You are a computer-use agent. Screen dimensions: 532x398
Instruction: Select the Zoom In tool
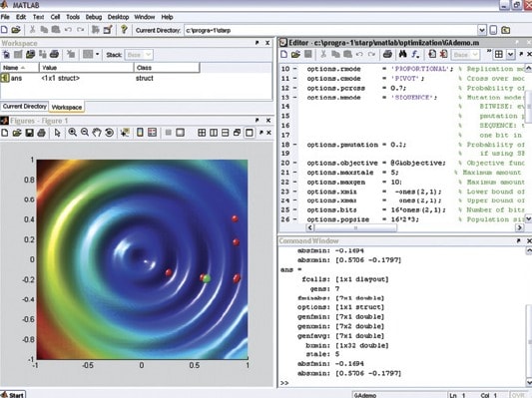[72, 133]
